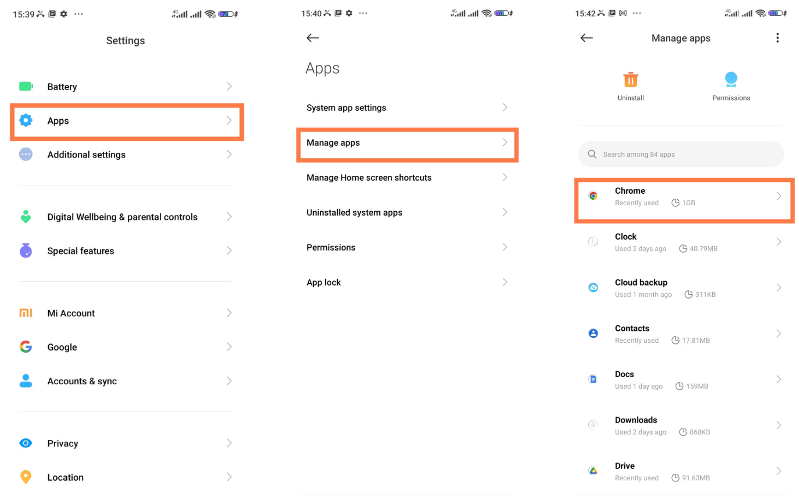Tap the Chrome app icon

tap(593, 196)
